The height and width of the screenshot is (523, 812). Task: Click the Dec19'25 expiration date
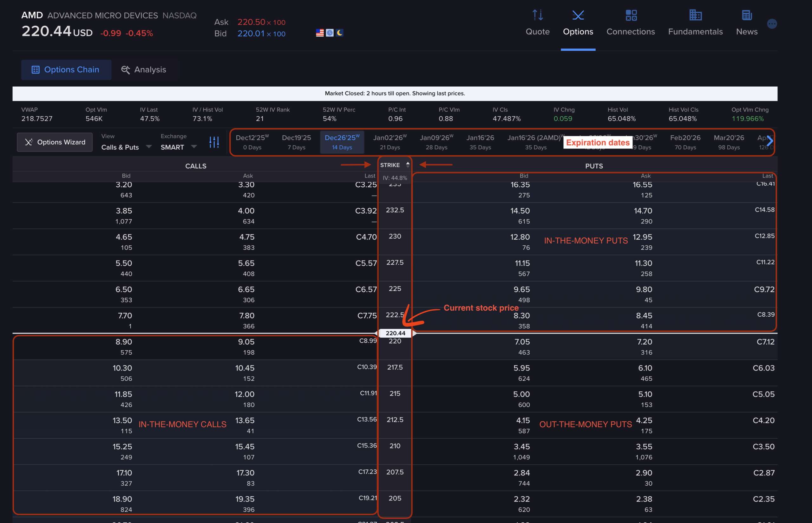[x=296, y=142]
